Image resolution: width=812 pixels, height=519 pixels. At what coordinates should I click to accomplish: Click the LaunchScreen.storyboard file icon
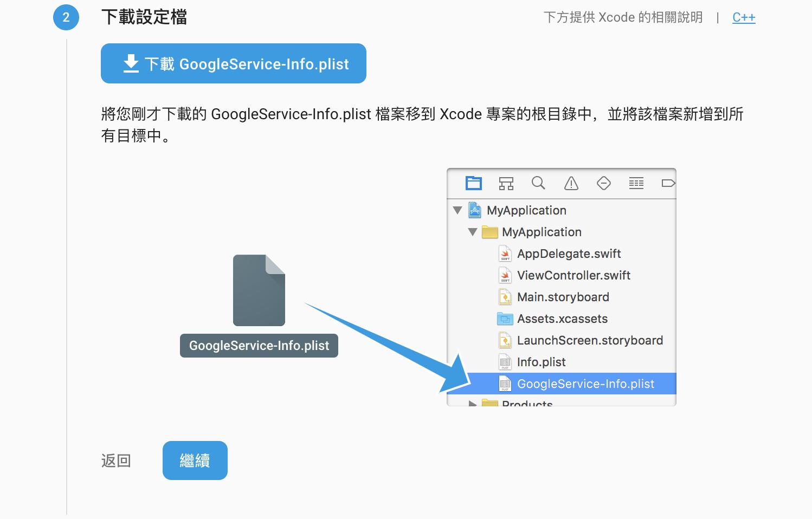505,340
